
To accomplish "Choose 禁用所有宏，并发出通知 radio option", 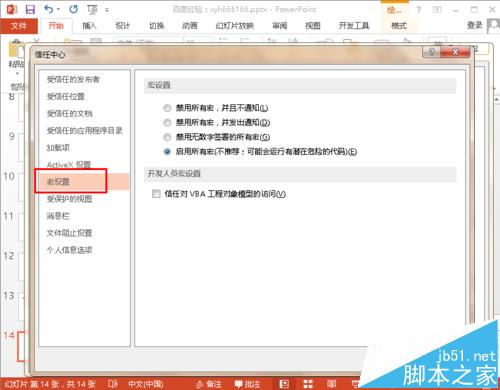I will point(167,122).
